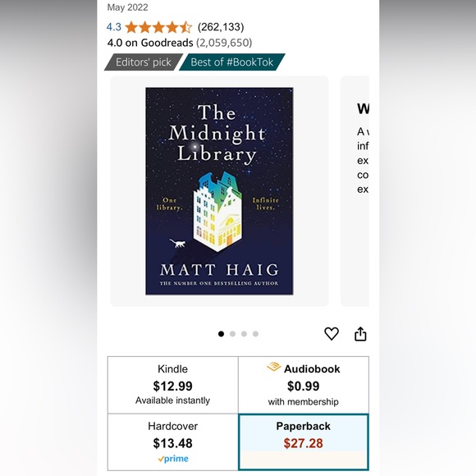Select the second carousel dot

click(x=232, y=334)
